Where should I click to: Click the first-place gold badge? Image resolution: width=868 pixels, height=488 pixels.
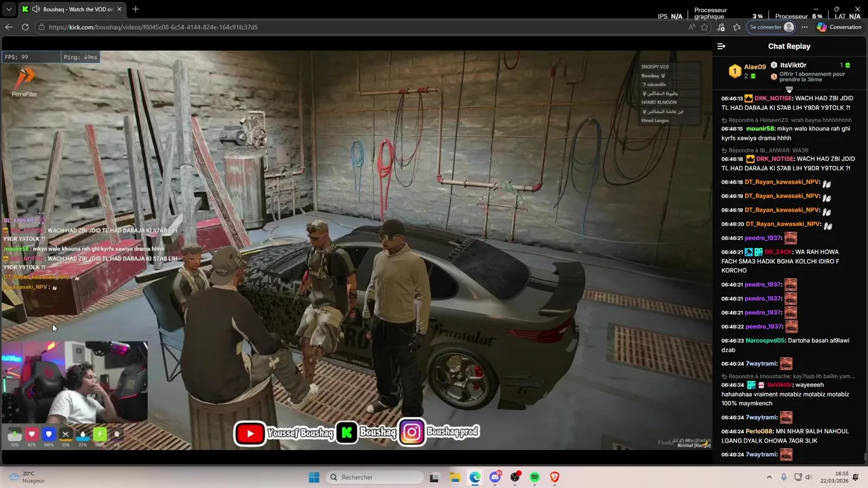734,70
